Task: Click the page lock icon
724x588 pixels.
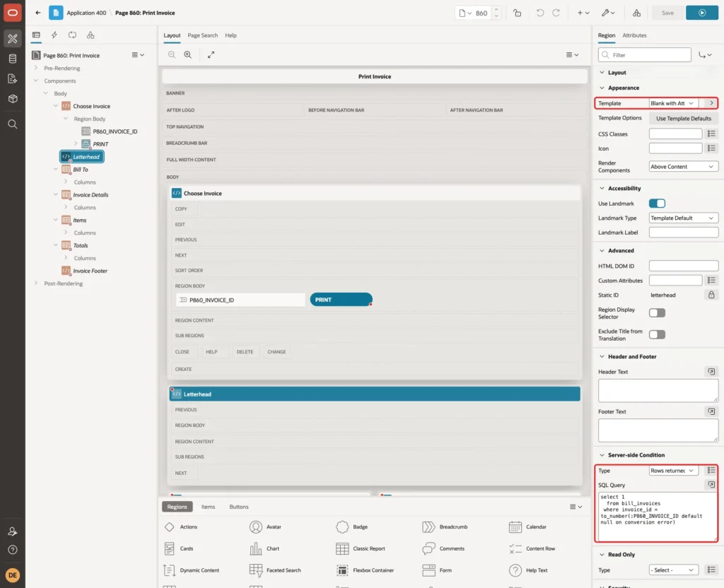Action: click(517, 13)
